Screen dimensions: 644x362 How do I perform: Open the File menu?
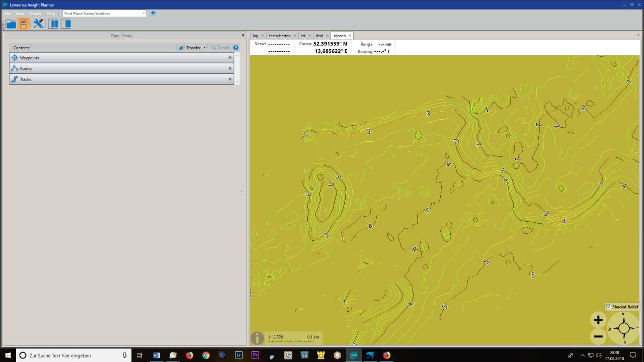[x=8, y=14]
